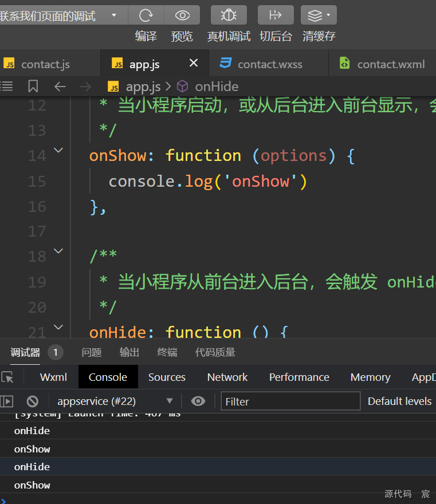Click the 编译 label
Image resolution: width=436 pixels, height=504 pixels.
[146, 36]
